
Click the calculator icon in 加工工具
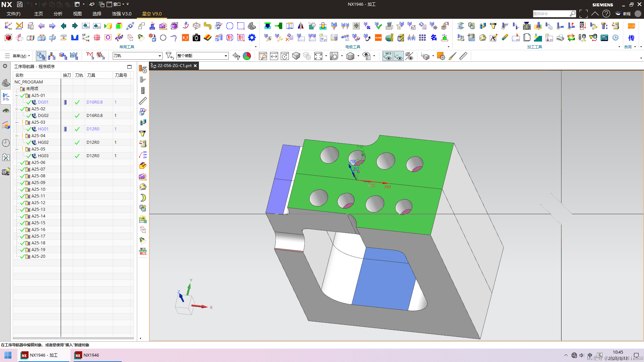pos(604,38)
